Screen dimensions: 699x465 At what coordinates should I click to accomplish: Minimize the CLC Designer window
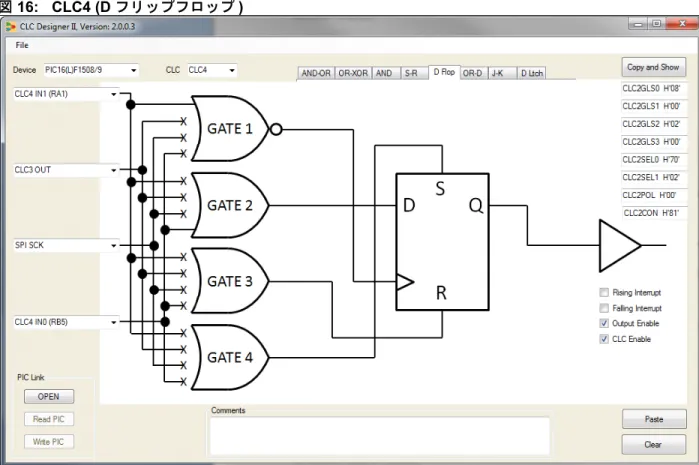click(x=638, y=24)
